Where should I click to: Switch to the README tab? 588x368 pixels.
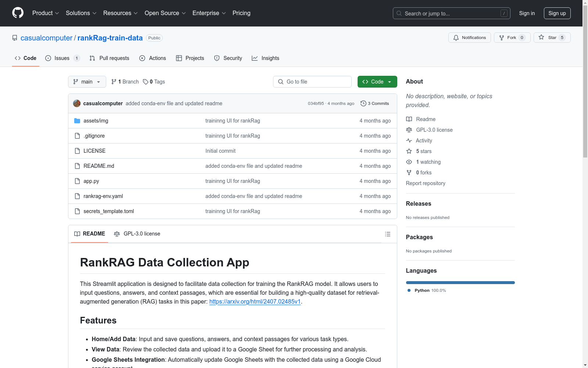click(x=90, y=234)
